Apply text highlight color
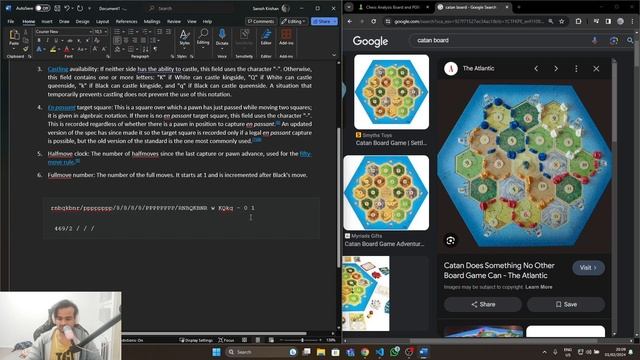 click(53, 49)
